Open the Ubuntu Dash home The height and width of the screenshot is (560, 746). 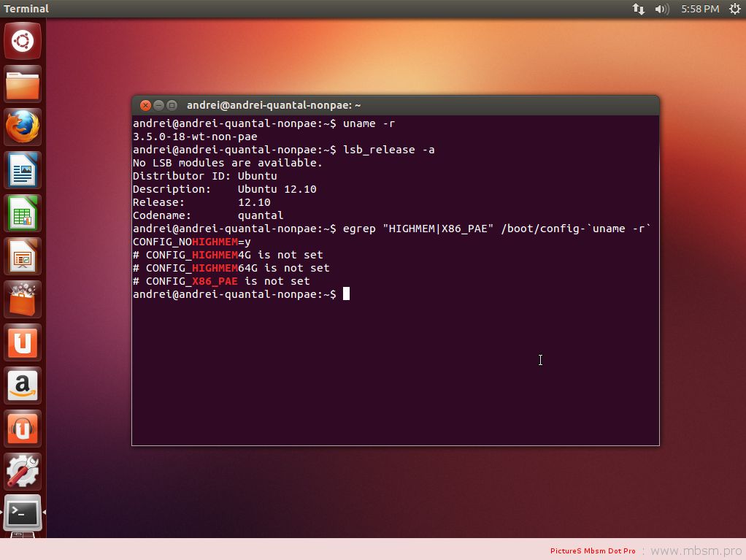click(x=23, y=41)
